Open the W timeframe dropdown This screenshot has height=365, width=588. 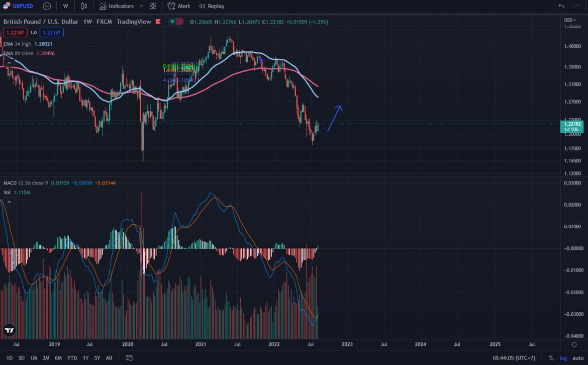click(x=65, y=6)
